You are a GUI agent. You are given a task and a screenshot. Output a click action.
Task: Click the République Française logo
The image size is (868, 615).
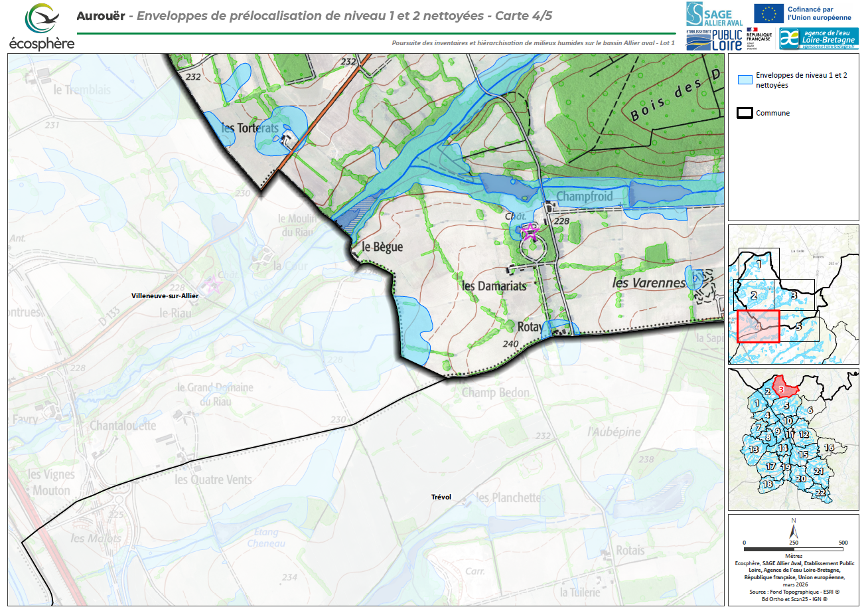759,38
